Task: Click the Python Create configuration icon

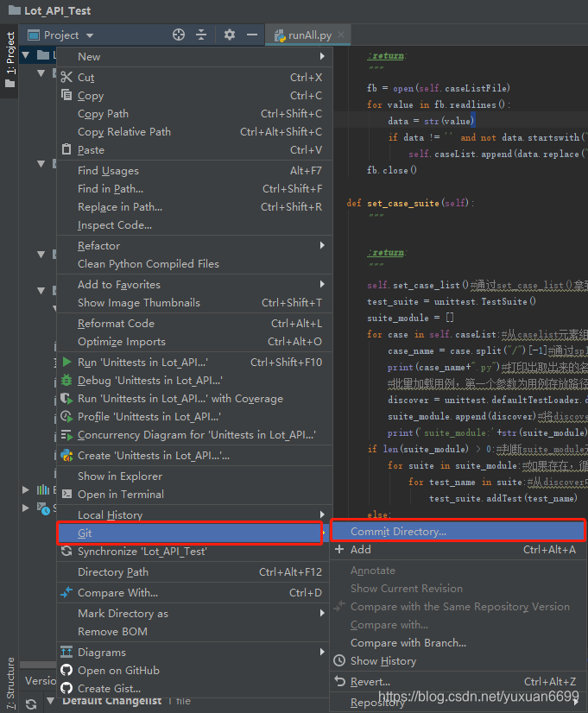Action: pyautogui.click(x=66, y=455)
